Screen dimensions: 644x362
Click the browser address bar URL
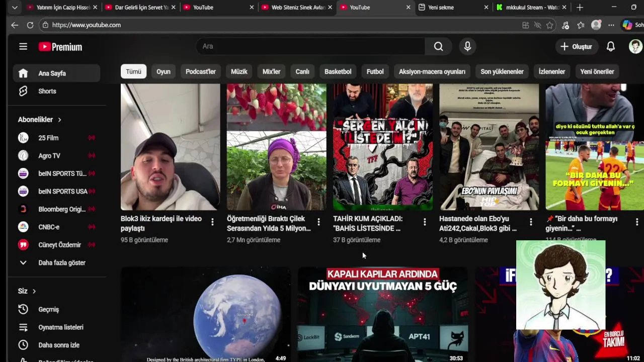coord(87,25)
